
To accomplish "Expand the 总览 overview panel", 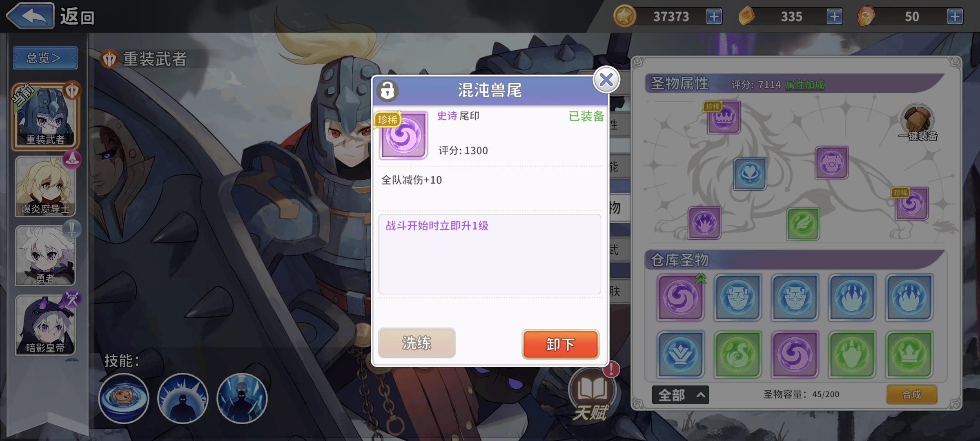I will [x=45, y=58].
